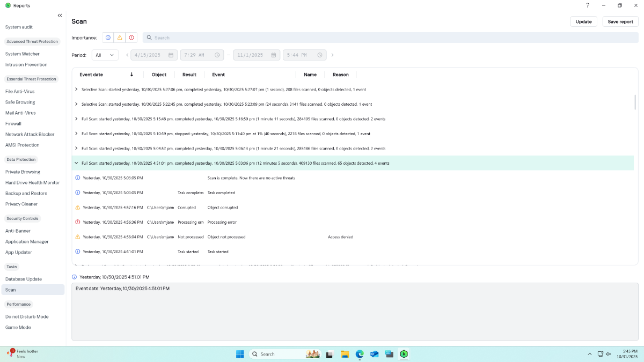Open help via question mark icon
This screenshot has height=362, width=644.
pyautogui.click(x=588, y=5)
